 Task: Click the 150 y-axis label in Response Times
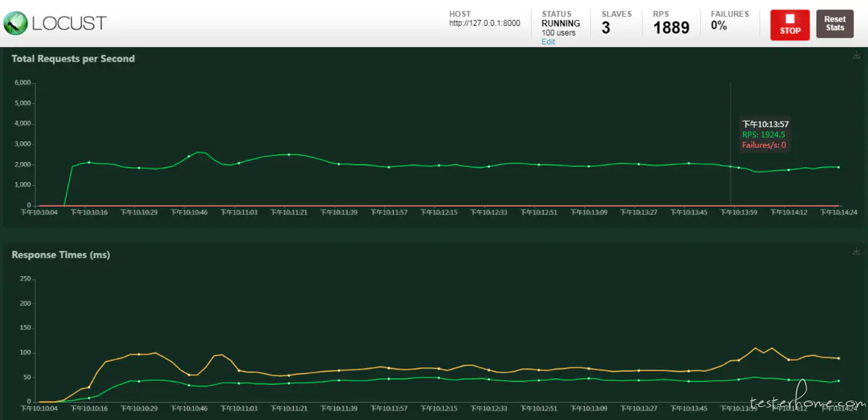25,327
